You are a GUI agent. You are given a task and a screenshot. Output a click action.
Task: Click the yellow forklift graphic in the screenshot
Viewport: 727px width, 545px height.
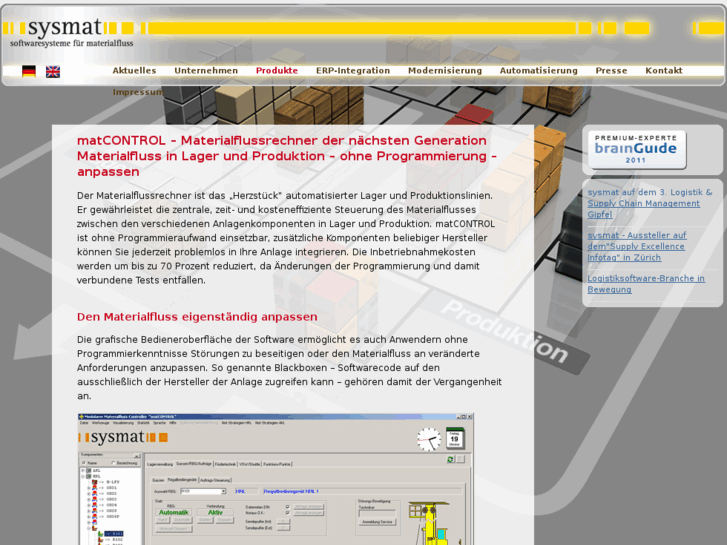pos(429,523)
